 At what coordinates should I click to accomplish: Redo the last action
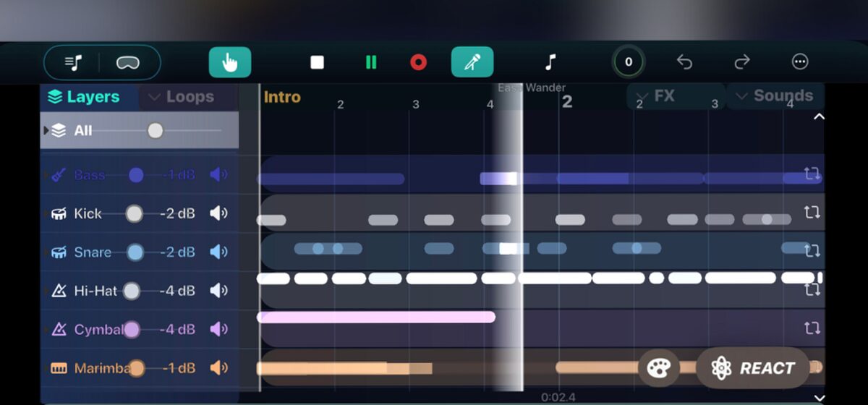click(742, 62)
